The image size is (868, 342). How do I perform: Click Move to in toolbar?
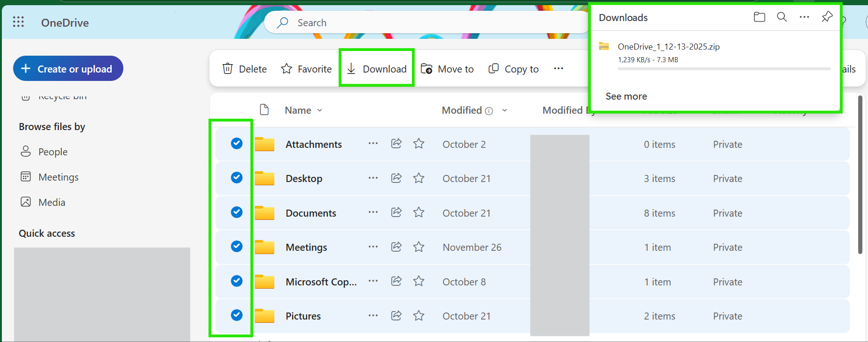pyautogui.click(x=447, y=69)
